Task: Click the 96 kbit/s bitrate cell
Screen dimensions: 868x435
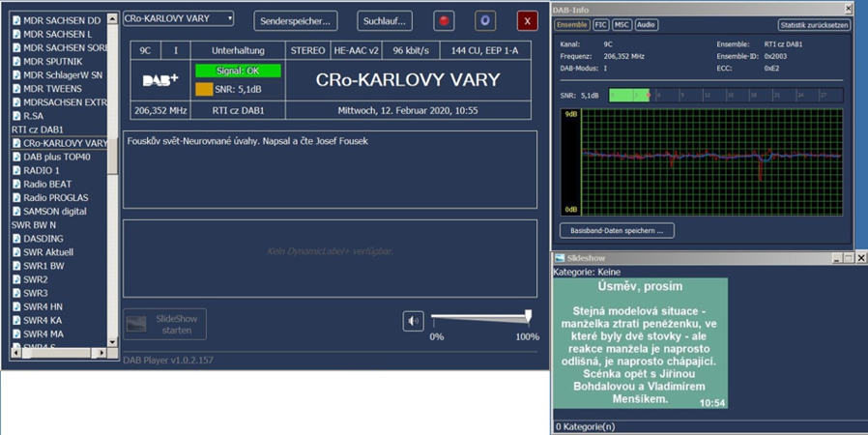Action: pyautogui.click(x=411, y=50)
